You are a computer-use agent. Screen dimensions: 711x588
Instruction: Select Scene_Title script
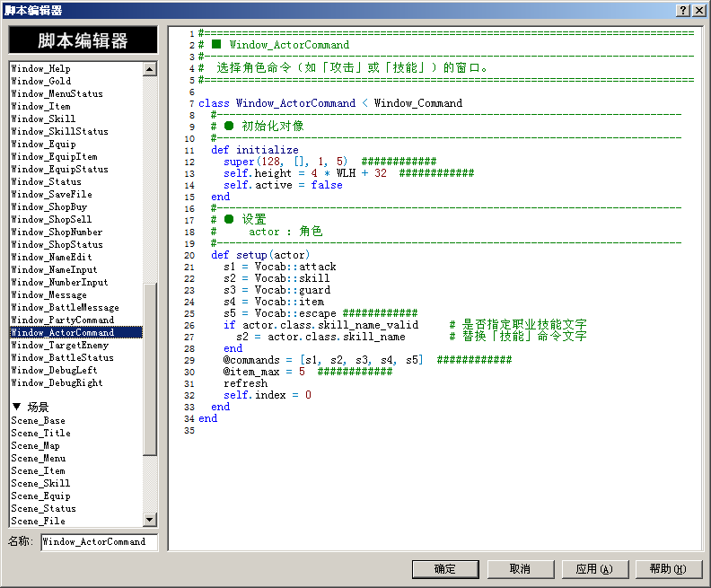76,434
